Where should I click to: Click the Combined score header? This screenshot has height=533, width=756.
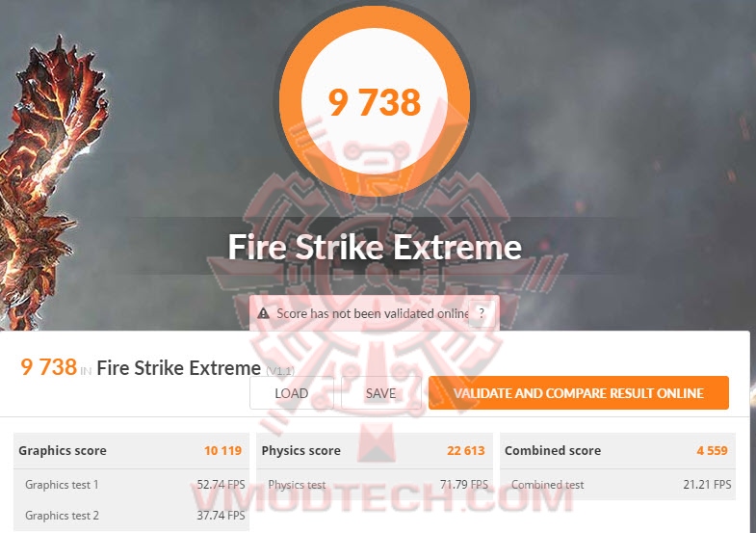point(553,450)
